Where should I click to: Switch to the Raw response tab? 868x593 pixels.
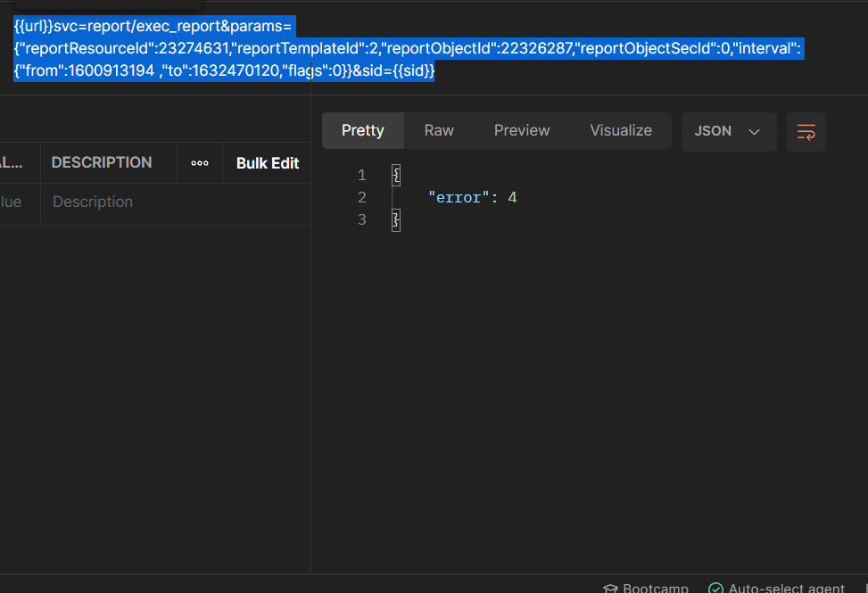439,130
